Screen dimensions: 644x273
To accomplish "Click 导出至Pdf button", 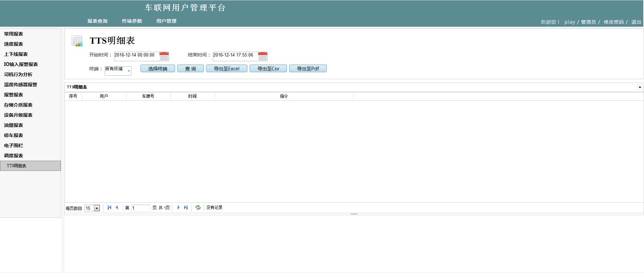I will [308, 69].
